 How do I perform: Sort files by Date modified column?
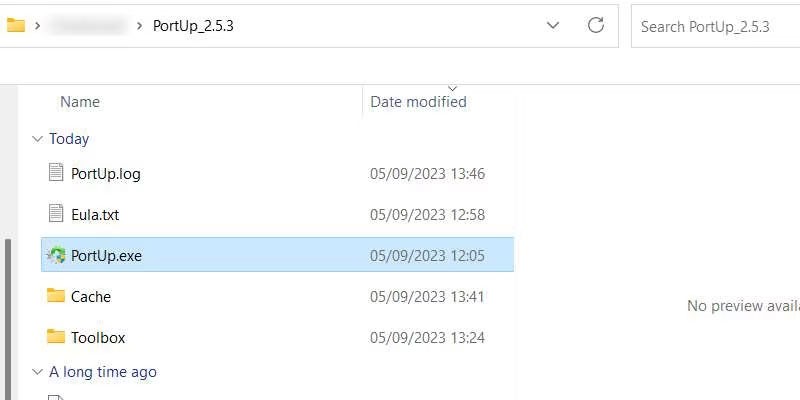[418, 102]
